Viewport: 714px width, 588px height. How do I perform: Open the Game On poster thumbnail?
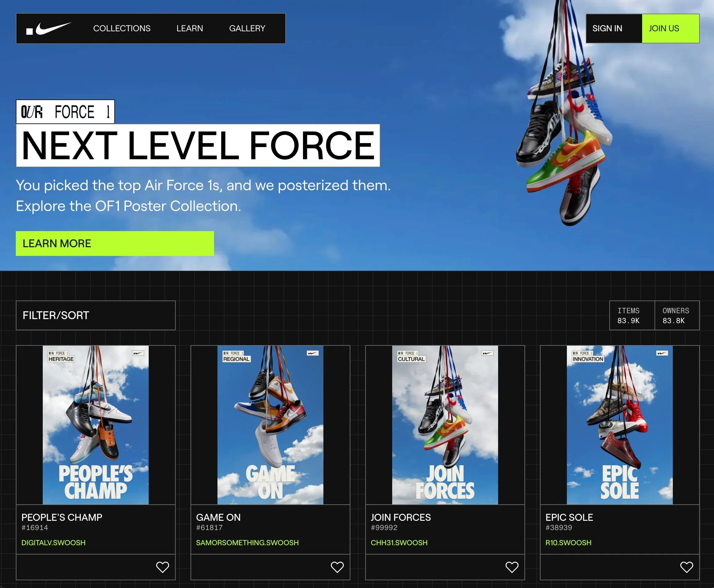click(x=270, y=425)
